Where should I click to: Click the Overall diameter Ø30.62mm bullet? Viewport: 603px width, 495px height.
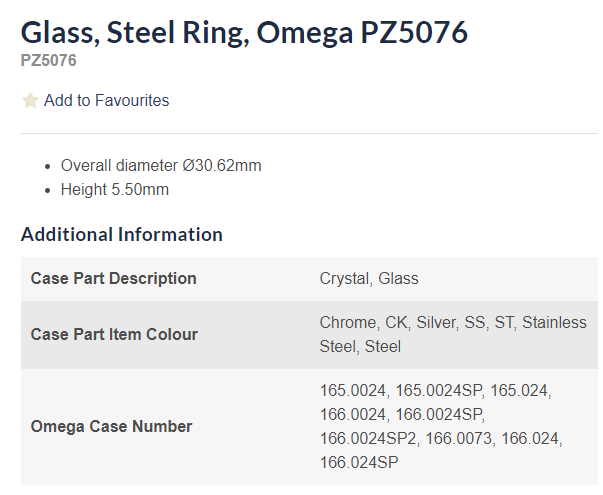pyautogui.click(x=161, y=166)
